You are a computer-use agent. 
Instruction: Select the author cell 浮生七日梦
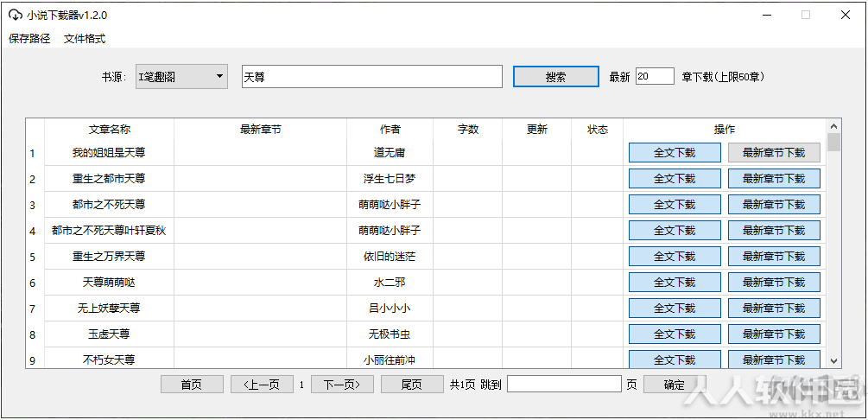tap(390, 178)
